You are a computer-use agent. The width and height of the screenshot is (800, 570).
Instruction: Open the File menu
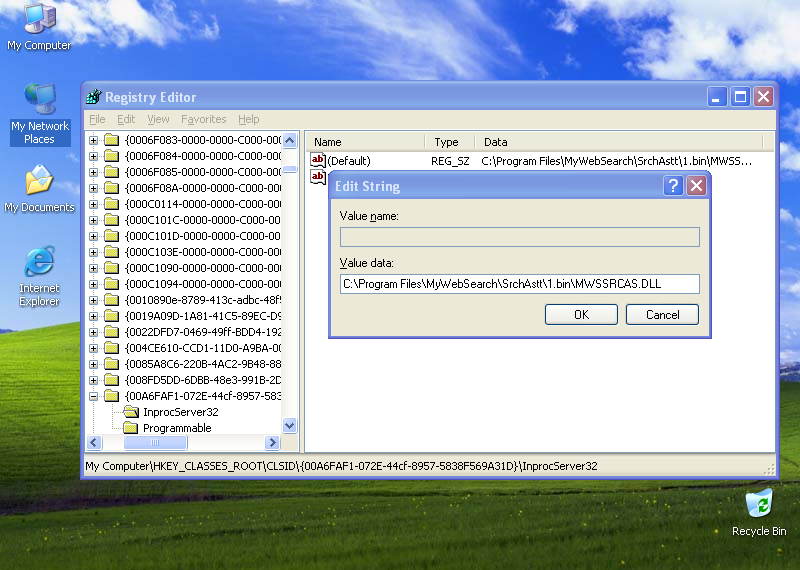97,119
